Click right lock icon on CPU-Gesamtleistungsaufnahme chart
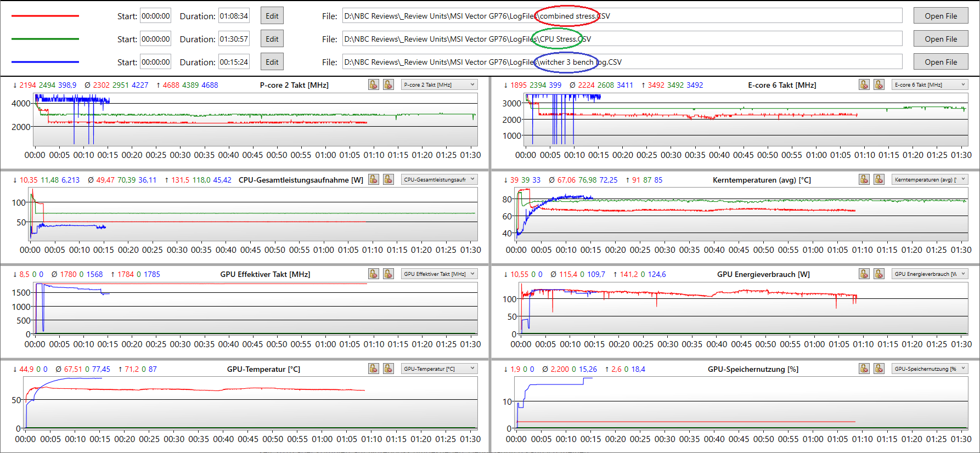The height and width of the screenshot is (453, 980). click(388, 180)
